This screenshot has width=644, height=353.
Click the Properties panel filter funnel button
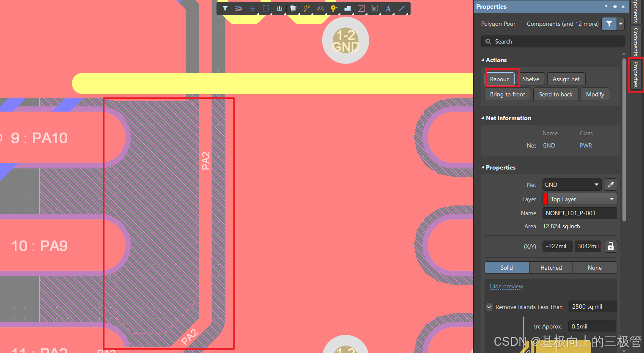pos(609,24)
